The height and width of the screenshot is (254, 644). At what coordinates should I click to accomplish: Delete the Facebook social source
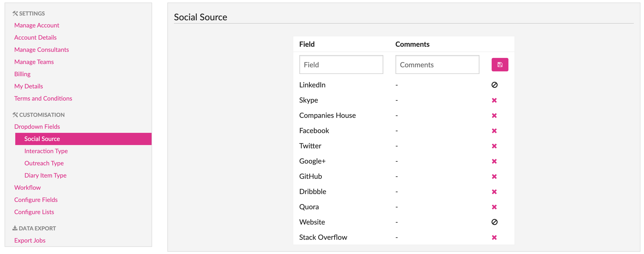coord(494,131)
